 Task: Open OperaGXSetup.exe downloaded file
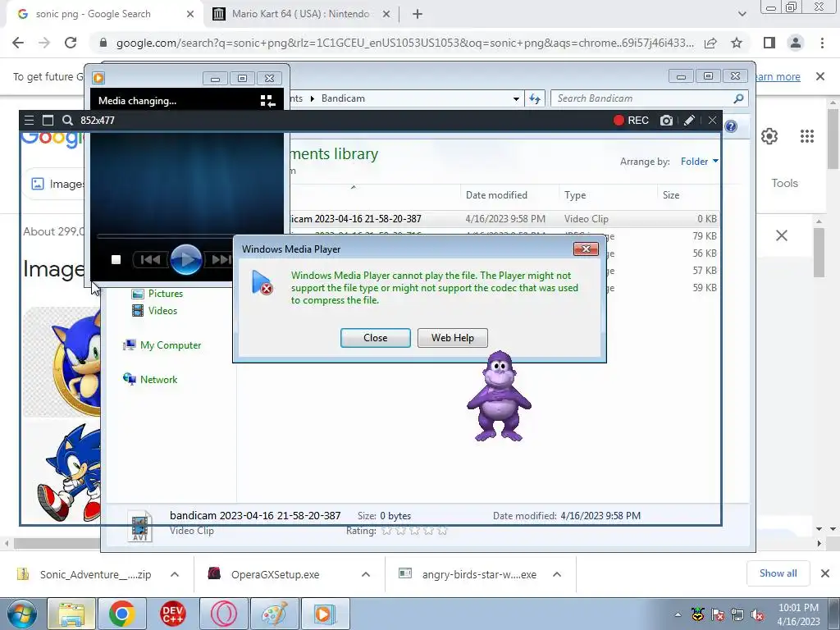pyautogui.click(x=276, y=575)
